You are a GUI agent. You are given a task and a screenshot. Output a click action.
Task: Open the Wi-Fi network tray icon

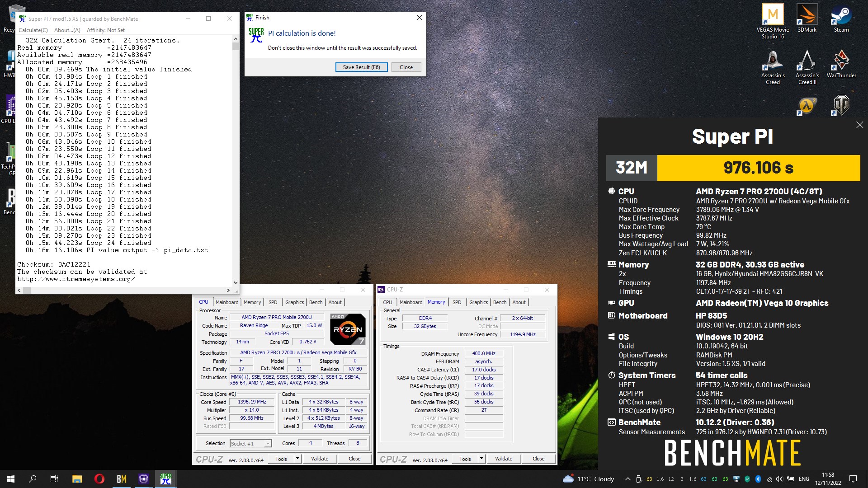point(769,479)
